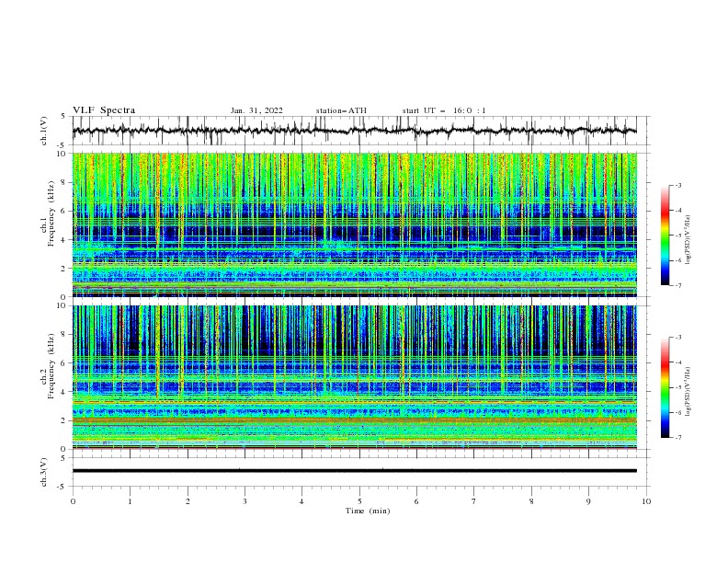This screenshot has height=563, width=728.
Task: Click the 'ch.3(V)' axis label
Action: (44, 472)
